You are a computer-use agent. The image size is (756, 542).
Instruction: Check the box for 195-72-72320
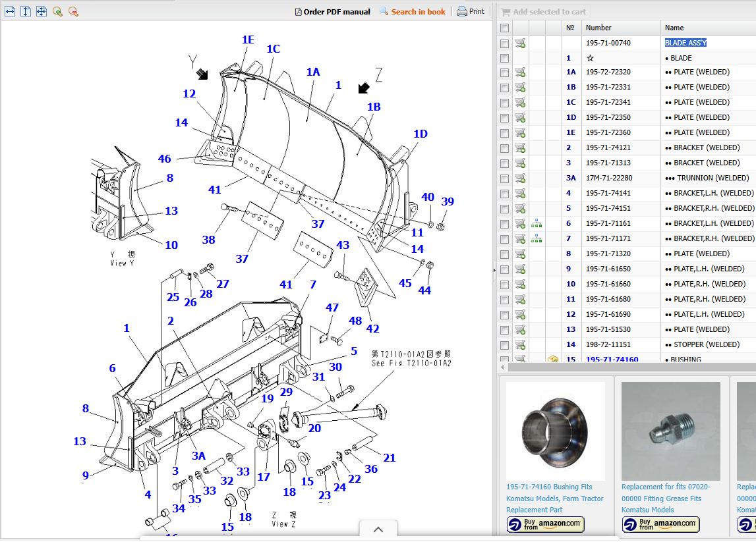(x=504, y=72)
